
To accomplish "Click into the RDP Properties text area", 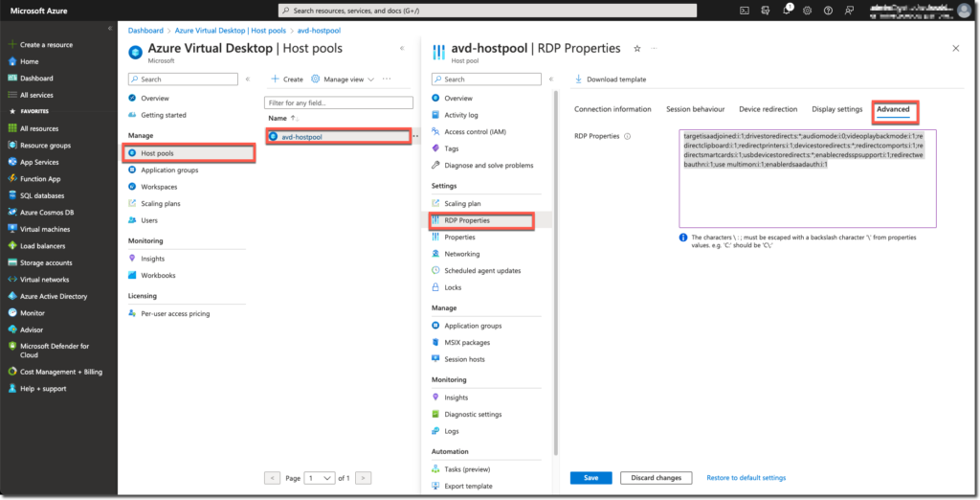I will coord(808,178).
